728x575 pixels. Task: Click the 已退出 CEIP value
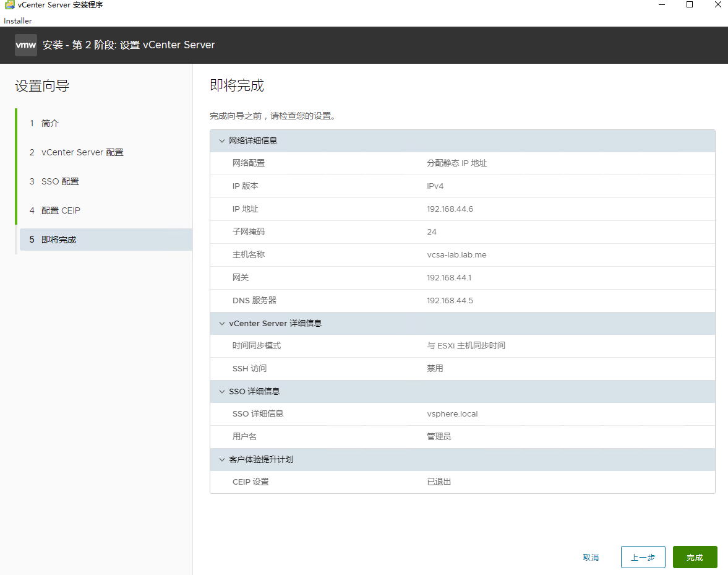pyautogui.click(x=439, y=482)
